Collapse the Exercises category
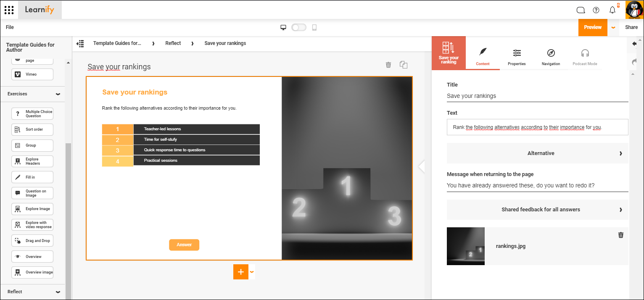 click(58, 94)
